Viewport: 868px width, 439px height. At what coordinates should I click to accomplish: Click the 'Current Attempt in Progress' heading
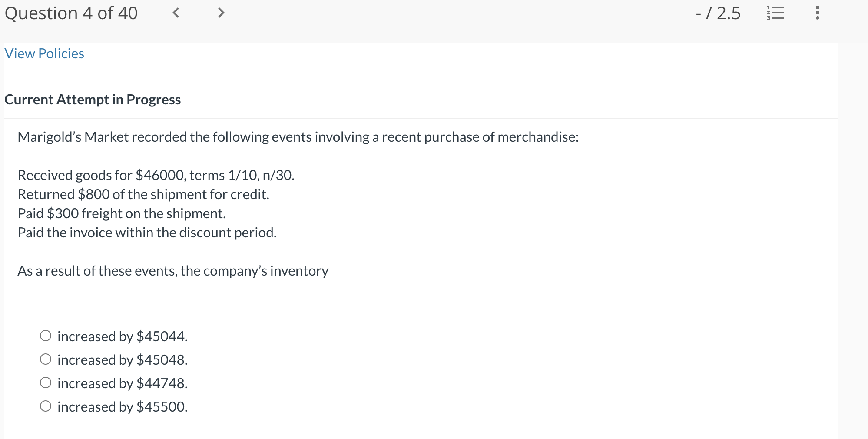(93, 100)
